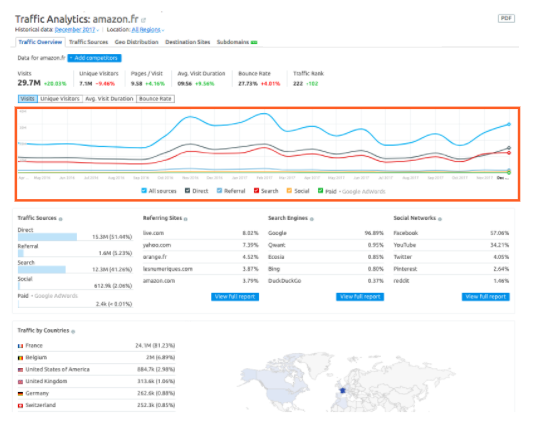Select the Visits chart metric toggle
The width and height of the screenshot is (537, 421).
(28, 99)
